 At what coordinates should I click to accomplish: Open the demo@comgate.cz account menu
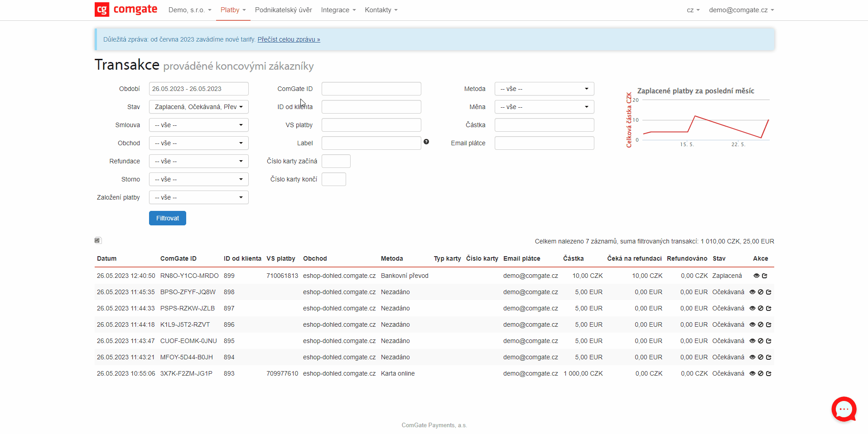(742, 10)
